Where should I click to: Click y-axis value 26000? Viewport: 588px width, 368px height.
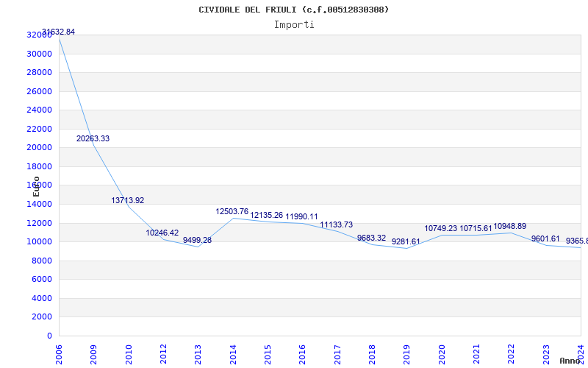(40, 91)
